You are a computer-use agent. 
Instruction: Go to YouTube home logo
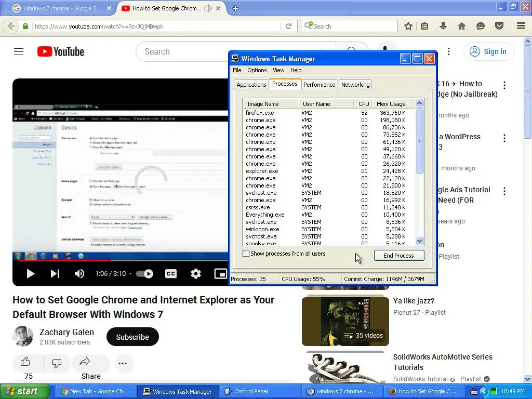click(x=61, y=51)
